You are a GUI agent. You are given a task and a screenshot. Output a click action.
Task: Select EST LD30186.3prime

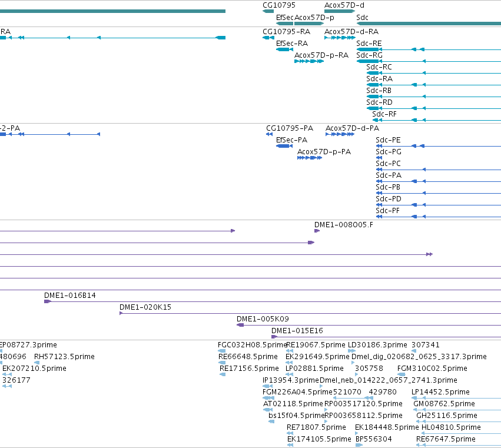352,351
